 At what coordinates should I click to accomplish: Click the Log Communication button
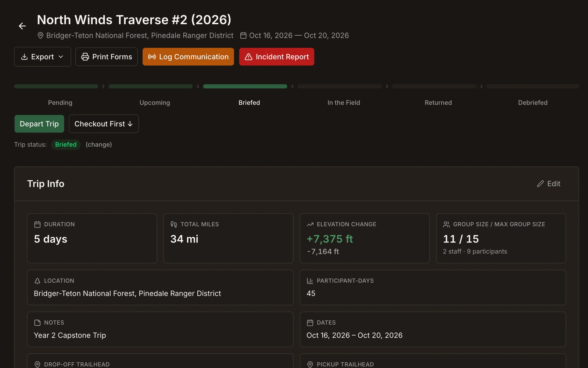pos(188,57)
